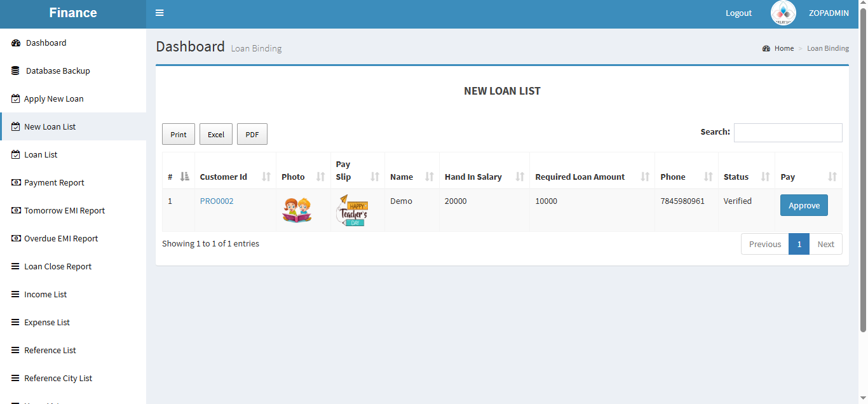Click the Payment Report money icon
Image resolution: width=868 pixels, height=404 pixels.
(x=16, y=183)
